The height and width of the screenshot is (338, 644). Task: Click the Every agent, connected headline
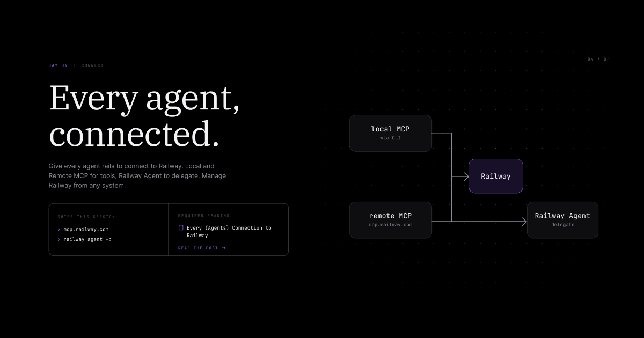pyautogui.click(x=144, y=116)
